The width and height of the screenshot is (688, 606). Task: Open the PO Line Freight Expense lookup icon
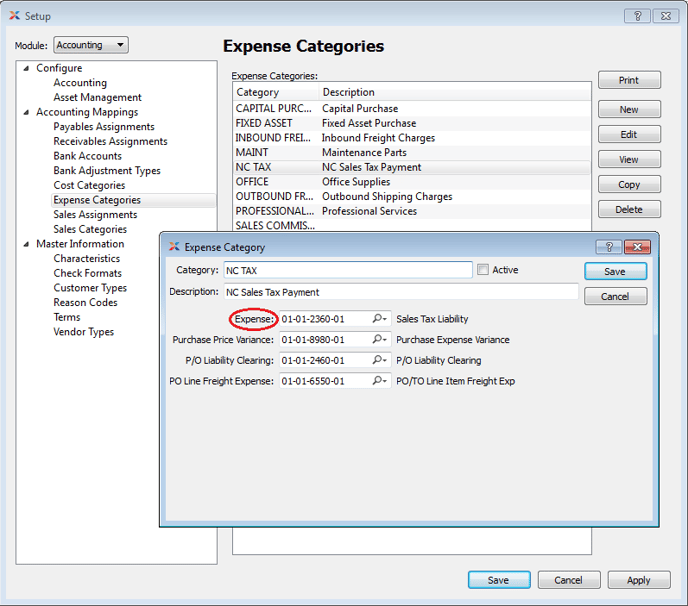(380, 381)
